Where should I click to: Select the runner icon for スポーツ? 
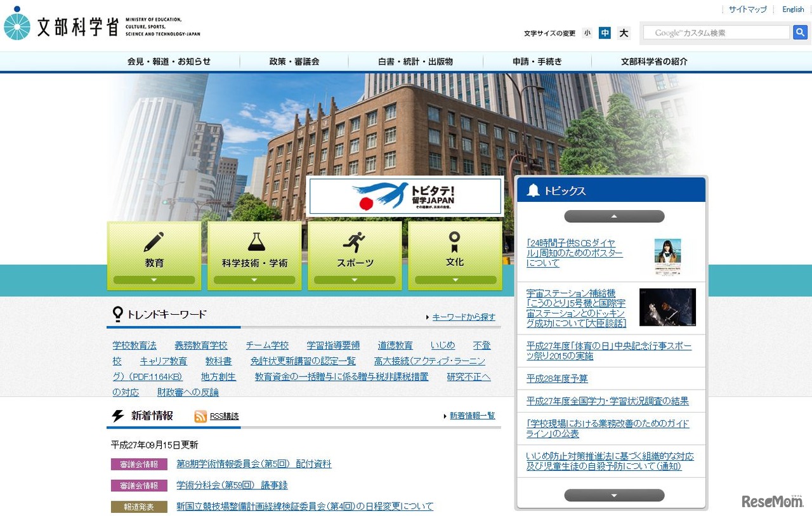[x=354, y=241]
